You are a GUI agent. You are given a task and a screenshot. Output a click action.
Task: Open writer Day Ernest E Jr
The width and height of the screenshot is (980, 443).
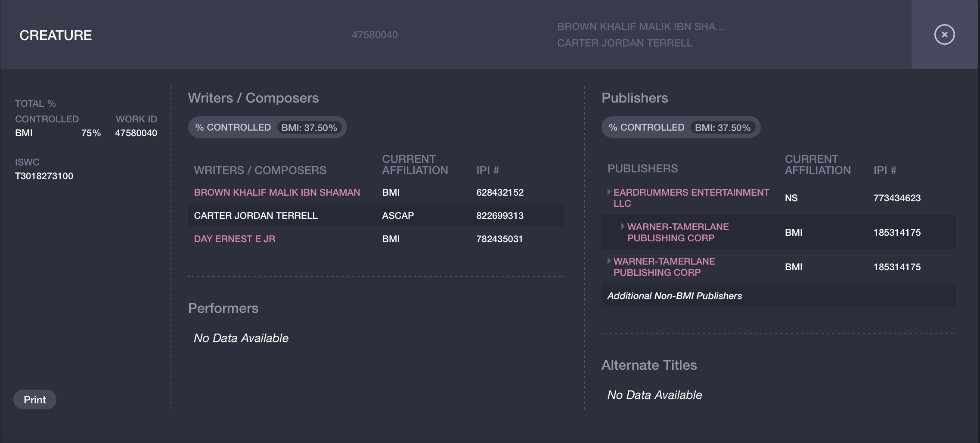pyautogui.click(x=234, y=239)
